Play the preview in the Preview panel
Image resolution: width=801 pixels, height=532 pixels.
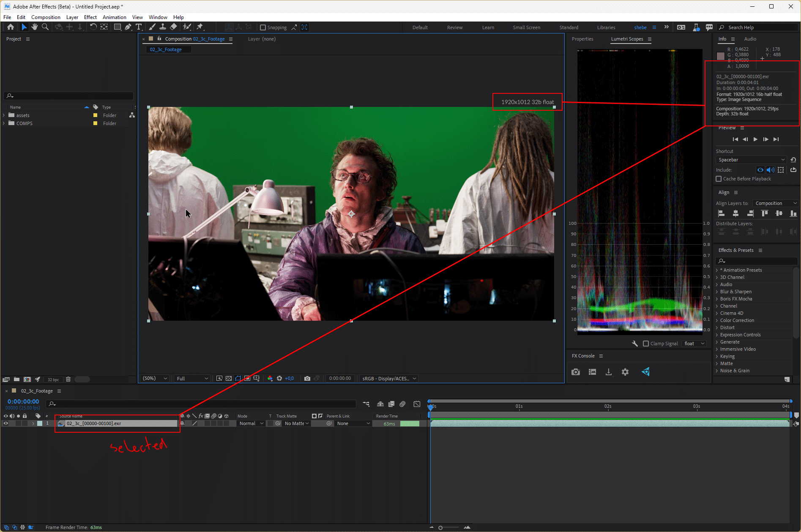pos(755,139)
